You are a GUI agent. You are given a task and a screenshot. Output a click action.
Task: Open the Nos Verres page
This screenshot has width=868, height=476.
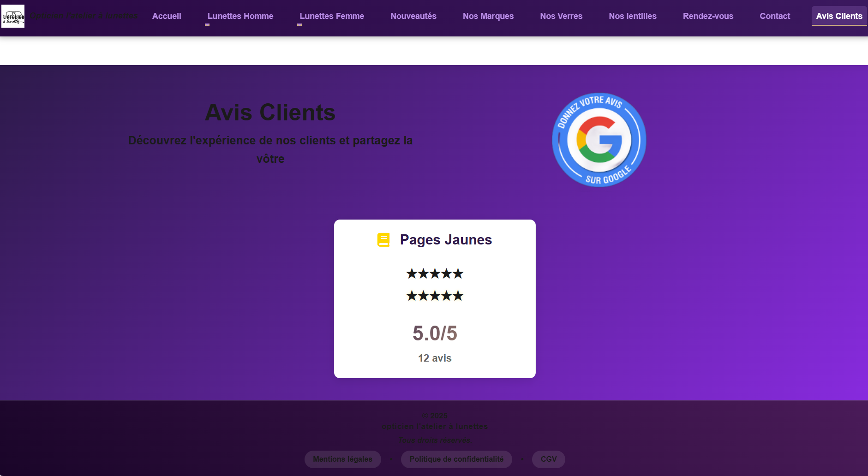point(561,16)
